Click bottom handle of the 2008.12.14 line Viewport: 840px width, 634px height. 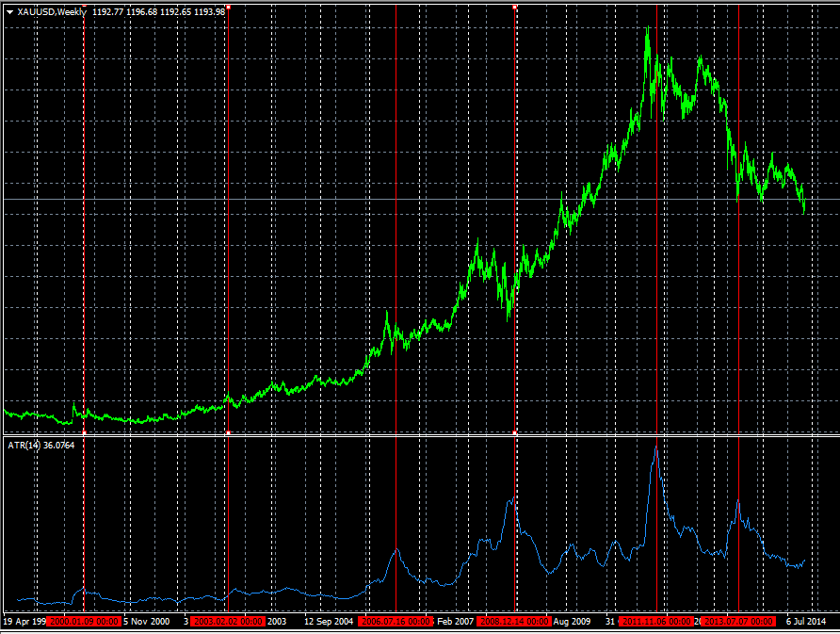(x=515, y=432)
